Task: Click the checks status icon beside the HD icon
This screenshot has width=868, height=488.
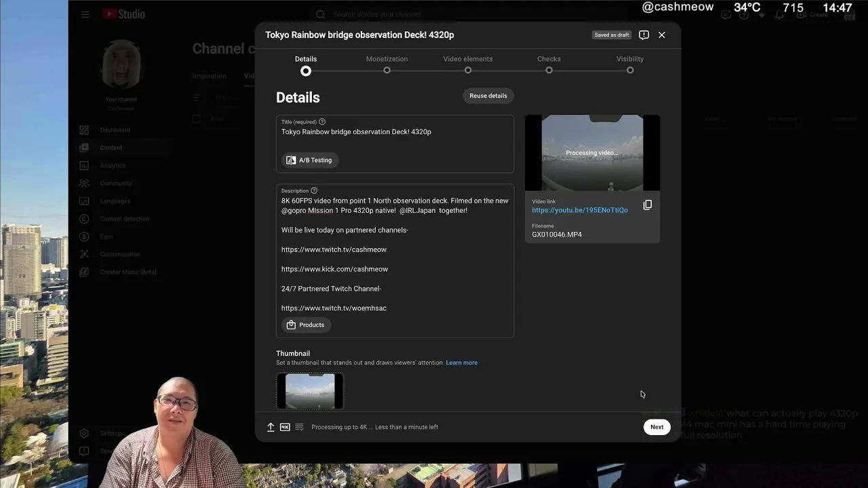Action: click(x=299, y=427)
